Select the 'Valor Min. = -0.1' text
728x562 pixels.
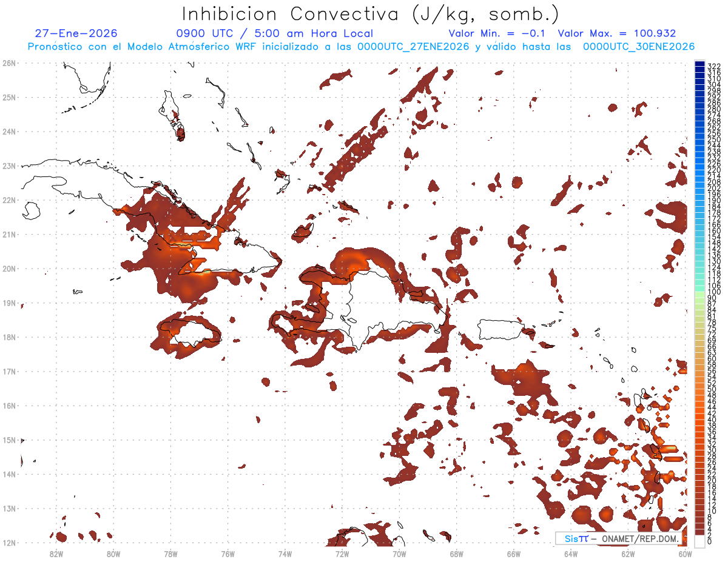pyautogui.click(x=497, y=34)
